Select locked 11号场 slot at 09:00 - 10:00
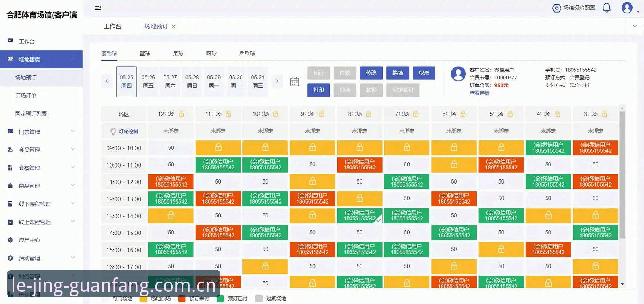644x304 pixels. pyautogui.click(x=218, y=147)
